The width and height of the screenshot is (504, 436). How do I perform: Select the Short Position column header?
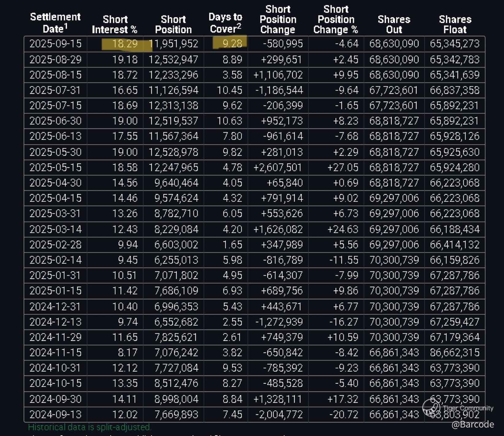tap(173, 24)
